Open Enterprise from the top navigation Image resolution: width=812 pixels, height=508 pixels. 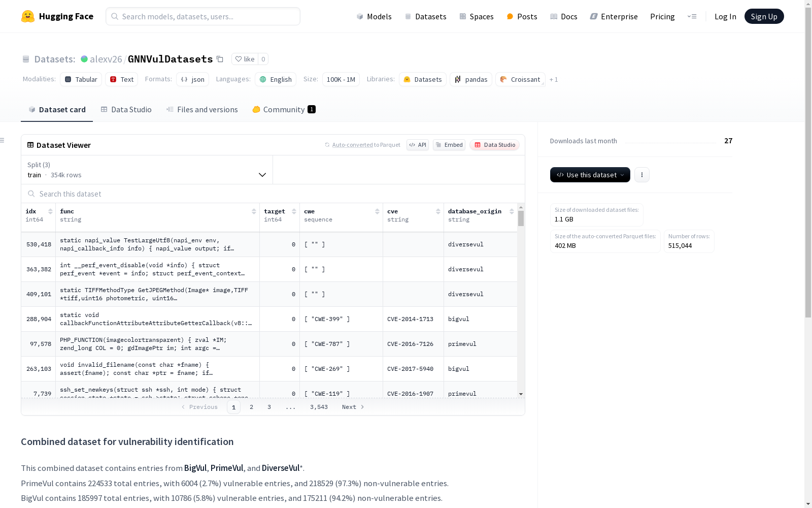[614, 16]
